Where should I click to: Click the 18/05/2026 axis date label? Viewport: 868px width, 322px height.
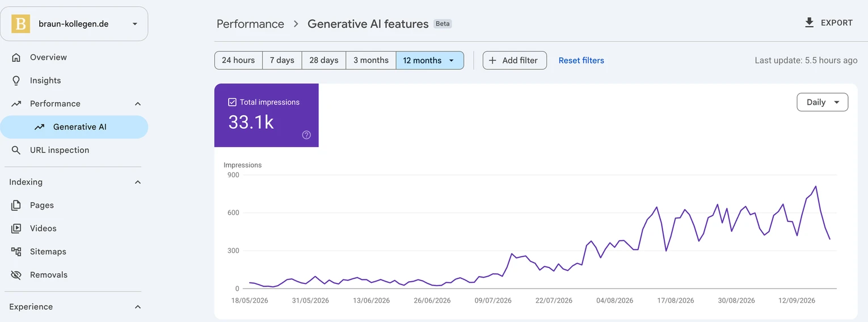tap(250, 300)
